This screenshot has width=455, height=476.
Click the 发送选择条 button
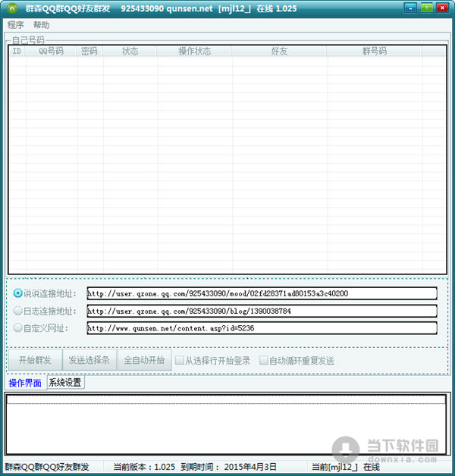[x=89, y=360]
